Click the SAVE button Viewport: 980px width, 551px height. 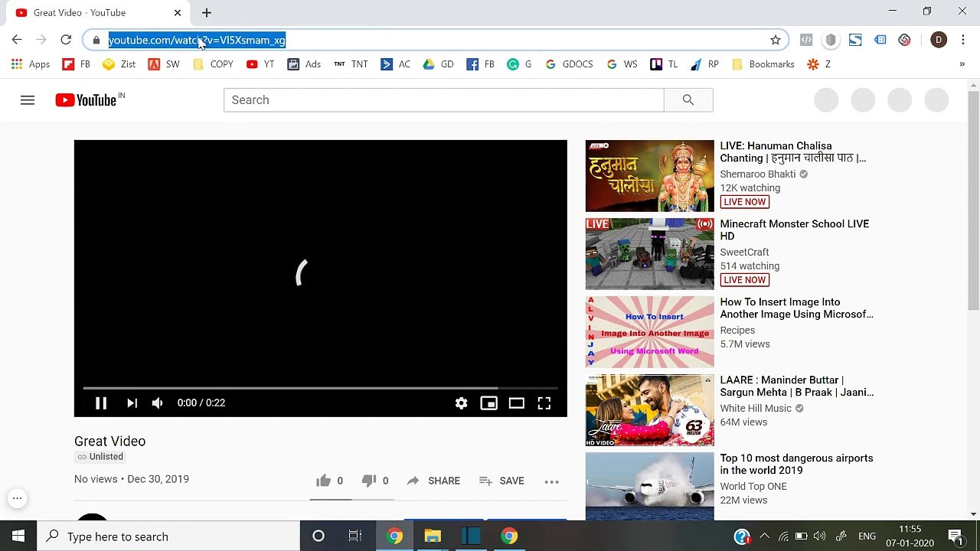point(501,481)
